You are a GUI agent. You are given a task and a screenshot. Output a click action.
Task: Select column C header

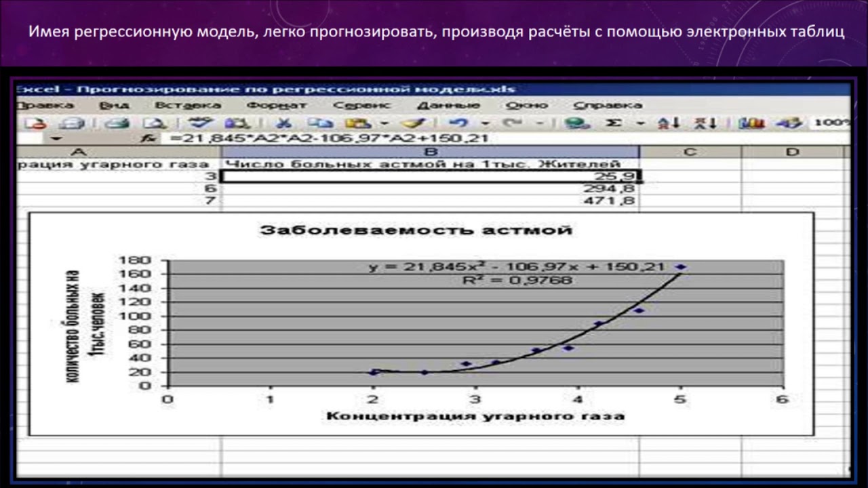690,152
